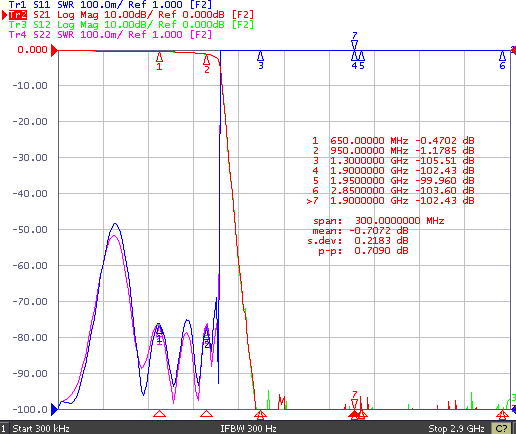
Task: Click IFBW 300 Hz in status bar
Action: pyautogui.click(x=248, y=428)
